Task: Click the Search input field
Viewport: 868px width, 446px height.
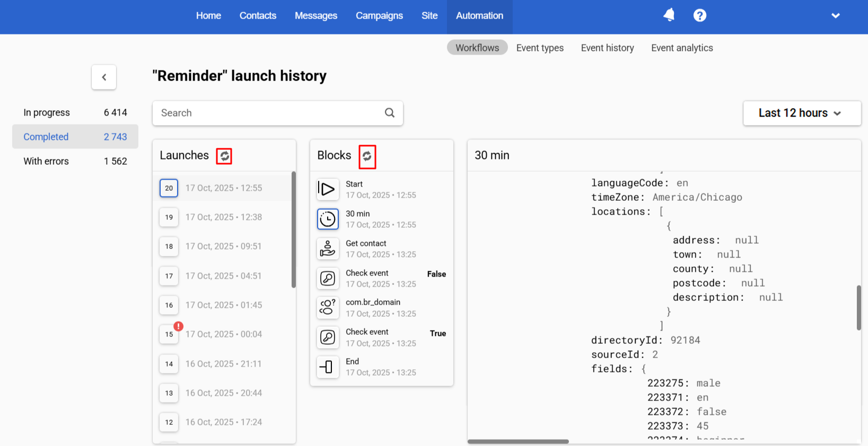Action: click(x=277, y=113)
